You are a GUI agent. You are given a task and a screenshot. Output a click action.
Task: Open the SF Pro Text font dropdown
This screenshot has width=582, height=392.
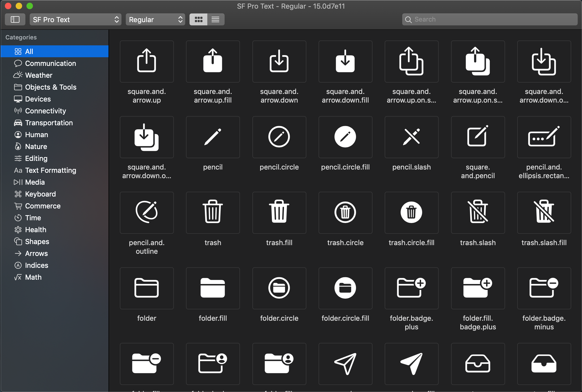pos(75,19)
